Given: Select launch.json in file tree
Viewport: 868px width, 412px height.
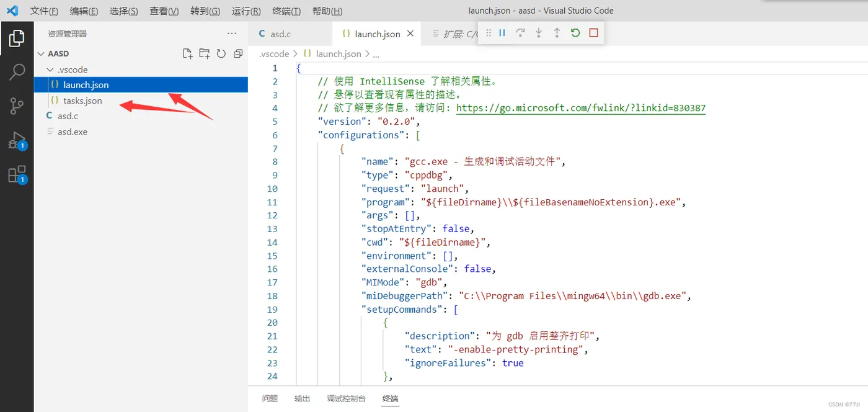Looking at the screenshot, I should pos(141,85).
